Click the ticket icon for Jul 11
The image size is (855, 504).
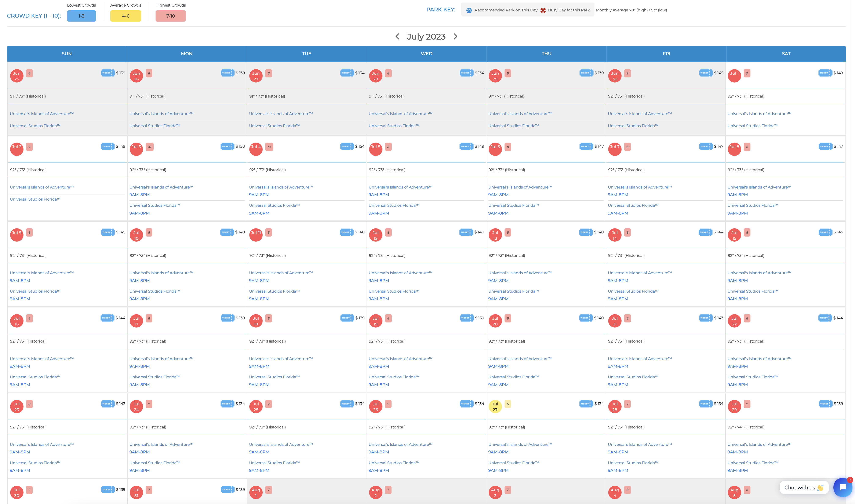click(x=346, y=232)
